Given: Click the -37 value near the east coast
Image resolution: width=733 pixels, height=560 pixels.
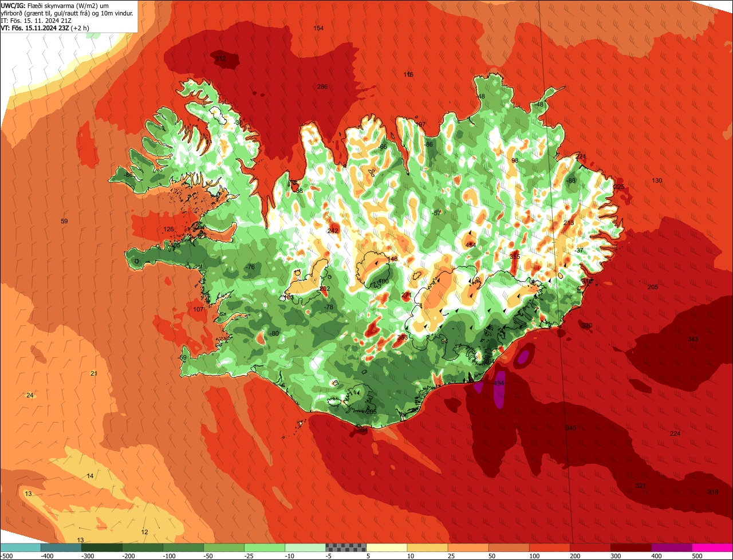Looking at the screenshot, I should pos(578,250).
